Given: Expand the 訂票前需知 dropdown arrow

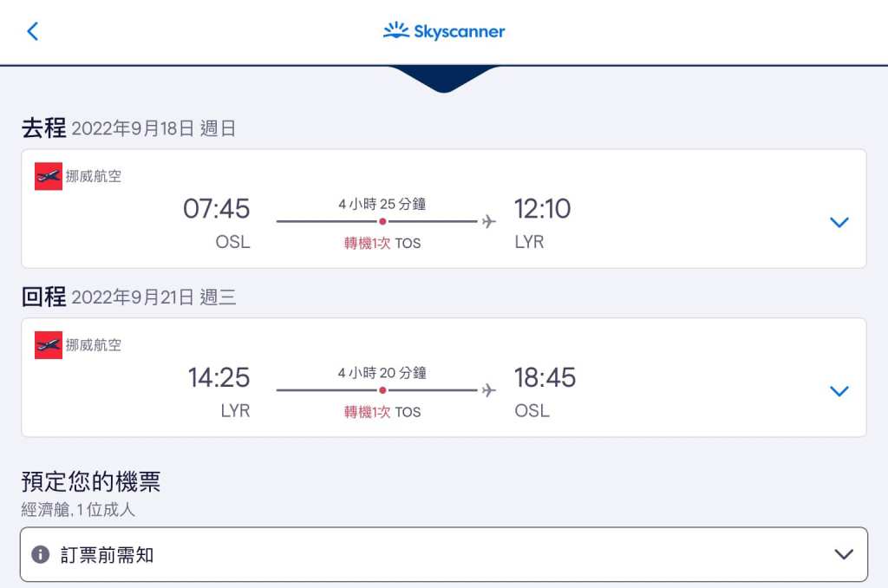Looking at the screenshot, I should coord(843,554).
